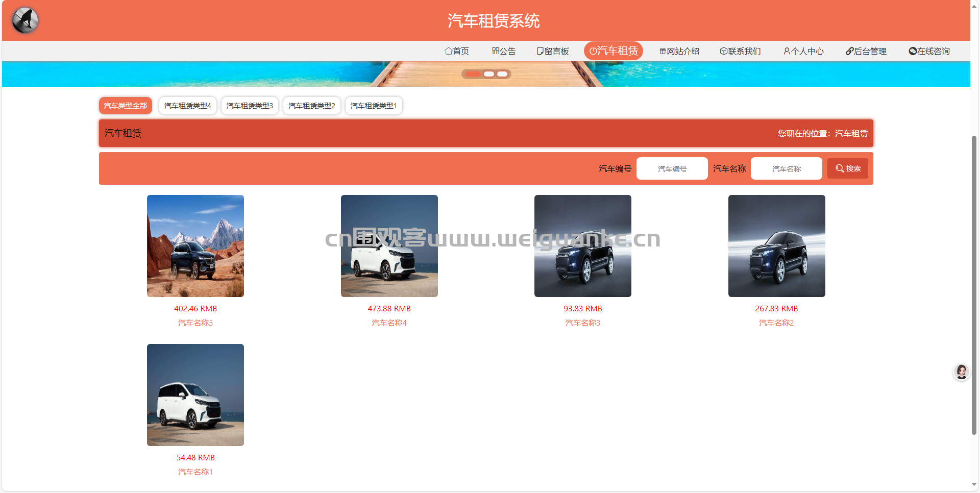
Task: Click the 汽车名称2 title link
Action: tap(776, 323)
